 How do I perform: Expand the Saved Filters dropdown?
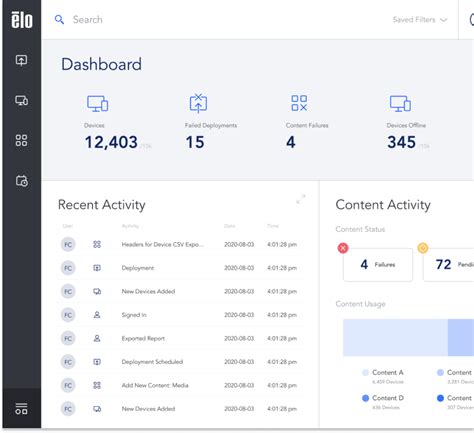[420, 20]
